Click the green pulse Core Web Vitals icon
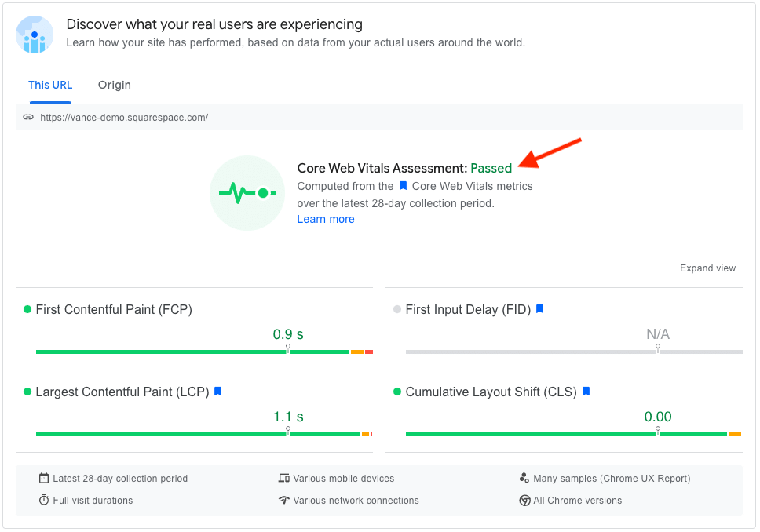Image resolution: width=760 pixels, height=532 pixels. (247, 193)
